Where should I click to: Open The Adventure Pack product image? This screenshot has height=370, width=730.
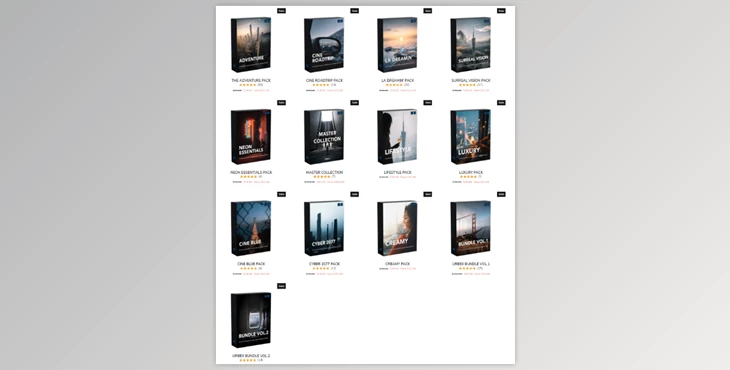(x=251, y=45)
